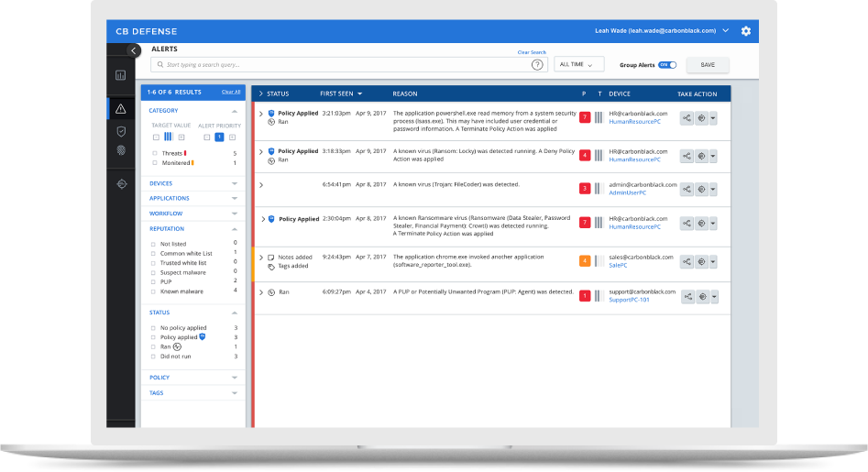Open the crosshair investigate icon in sidebar

click(x=122, y=183)
